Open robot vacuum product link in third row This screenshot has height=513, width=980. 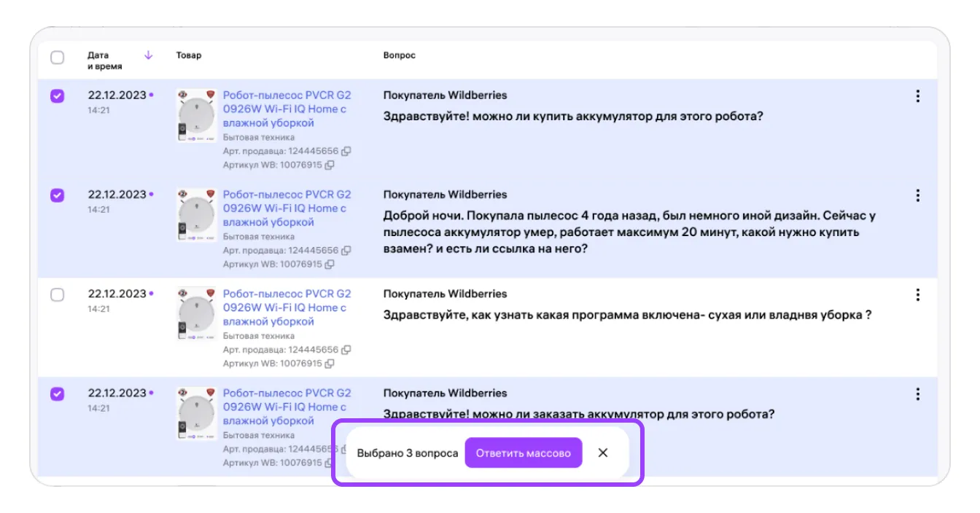[286, 308]
